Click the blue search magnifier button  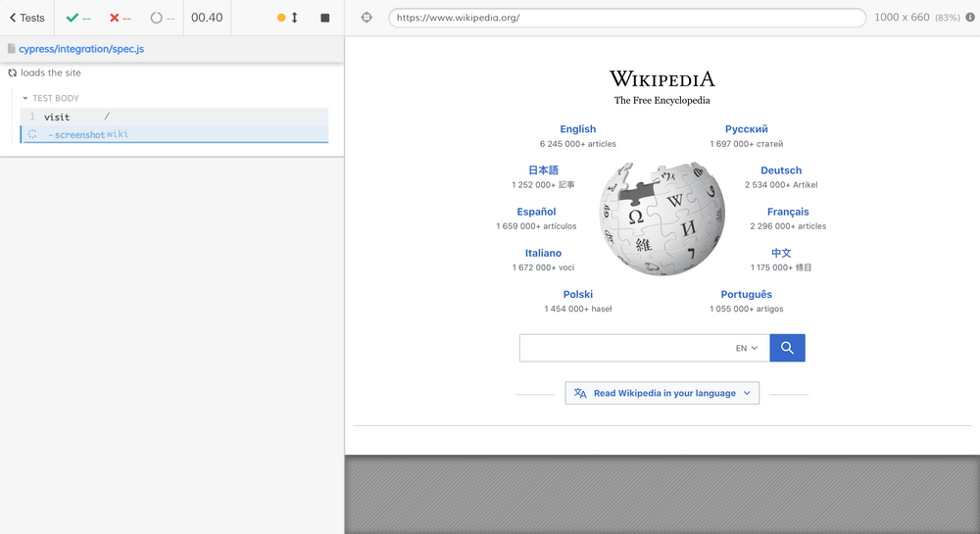click(787, 348)
